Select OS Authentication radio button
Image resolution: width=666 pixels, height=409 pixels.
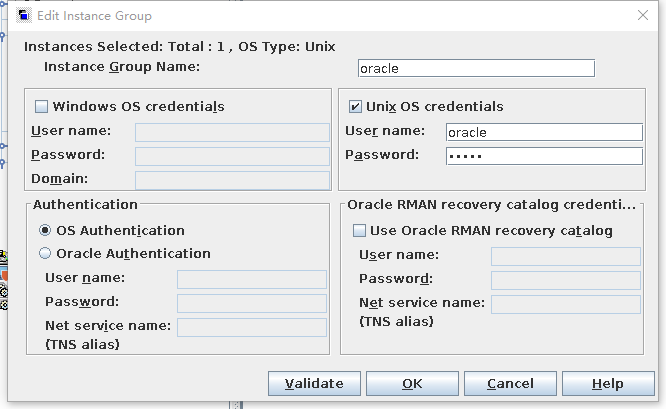tap(45, 231)
